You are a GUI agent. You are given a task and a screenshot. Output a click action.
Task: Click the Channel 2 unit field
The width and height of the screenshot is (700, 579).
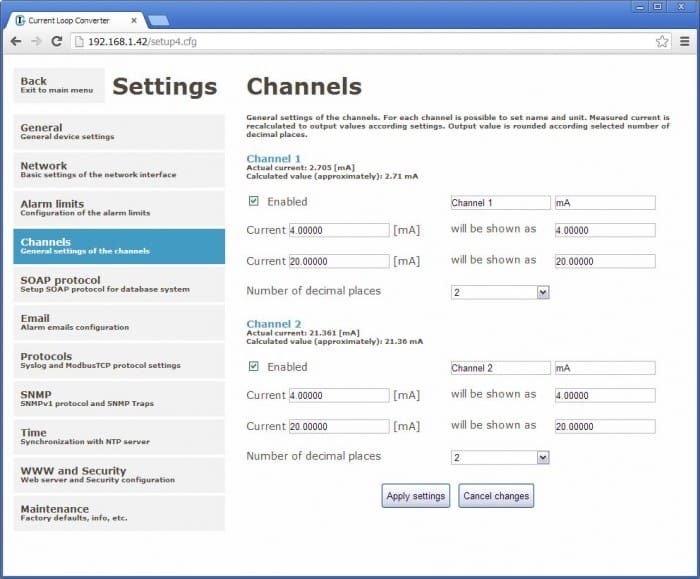605,368
